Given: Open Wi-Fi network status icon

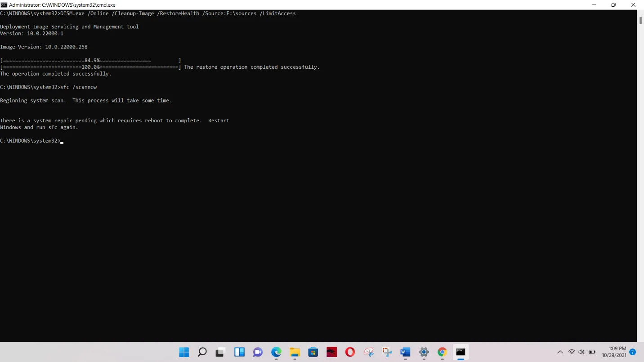Looking at the screenshot, I should point(572,352).
